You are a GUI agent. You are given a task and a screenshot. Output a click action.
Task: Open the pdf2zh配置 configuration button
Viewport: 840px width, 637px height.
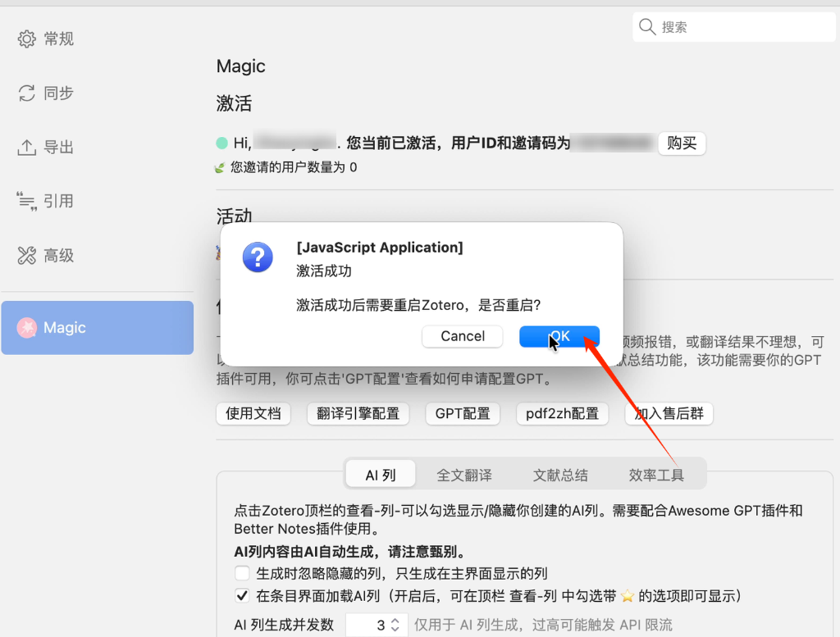click(x=563, y=413)
